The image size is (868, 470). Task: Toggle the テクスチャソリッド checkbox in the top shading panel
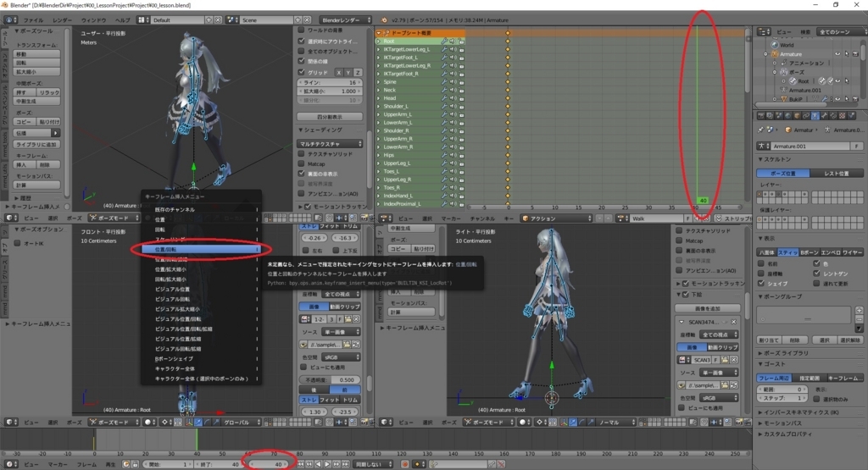click(x=302, y=154)
